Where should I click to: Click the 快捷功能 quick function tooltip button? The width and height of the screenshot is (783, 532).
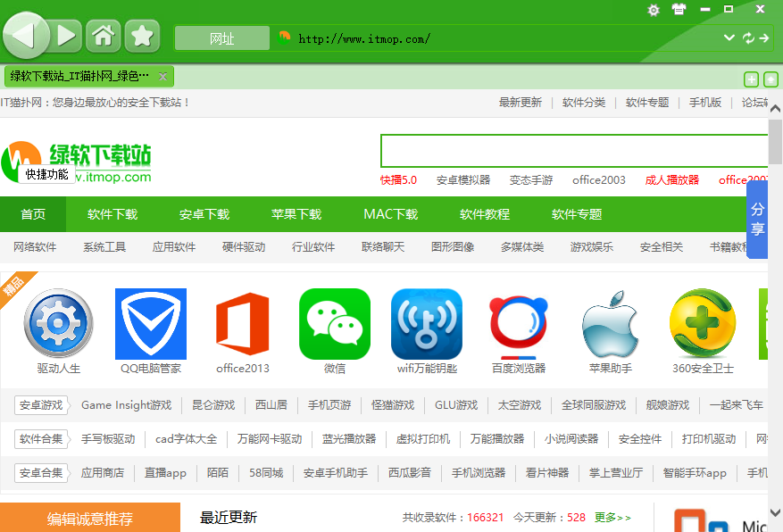[x=46, y=174]
